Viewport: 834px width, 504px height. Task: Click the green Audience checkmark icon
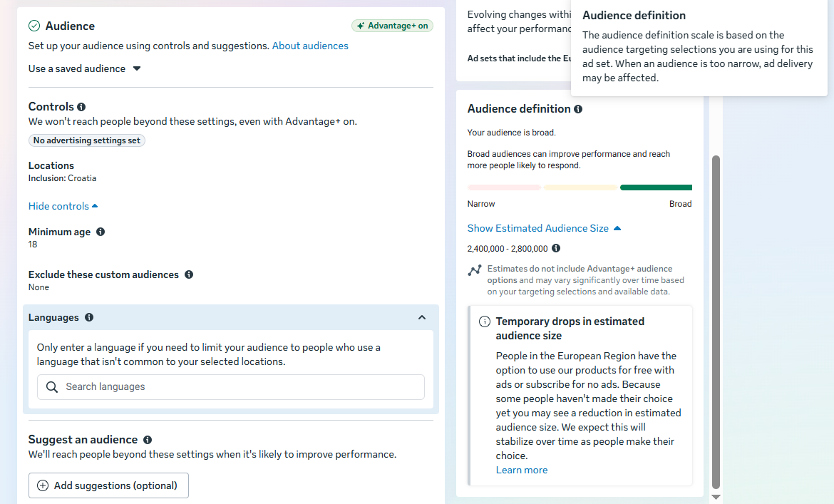coord(34,26)
